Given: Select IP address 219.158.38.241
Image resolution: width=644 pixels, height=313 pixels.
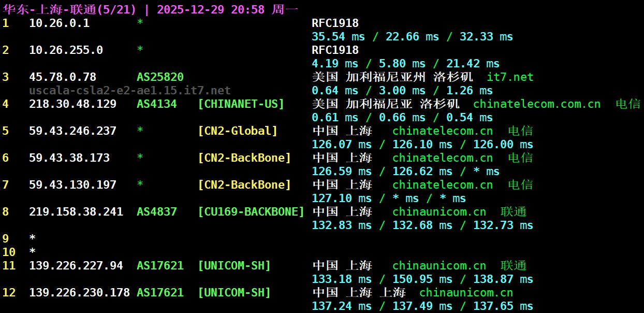Looking at the screenshot, I should 76,212.
